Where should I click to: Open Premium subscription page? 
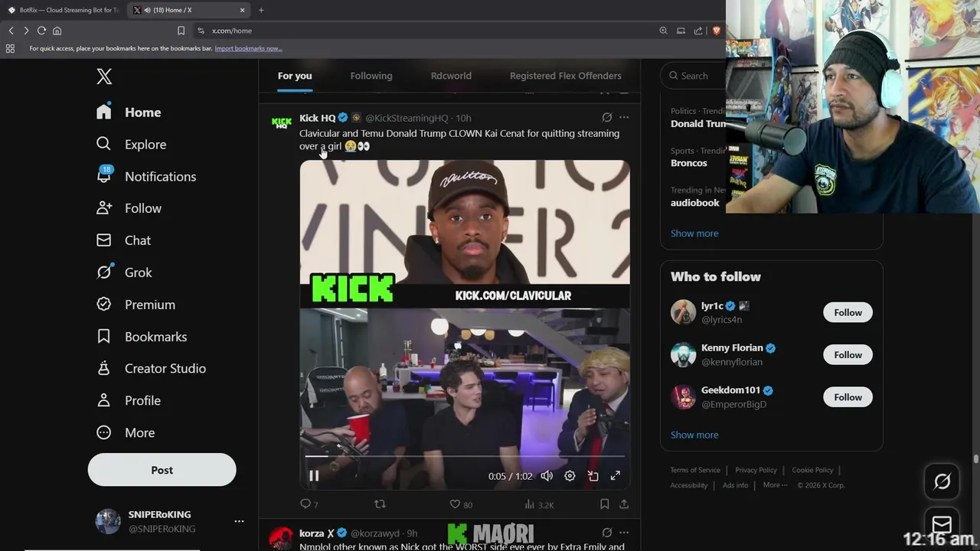(x=136, y=305)
